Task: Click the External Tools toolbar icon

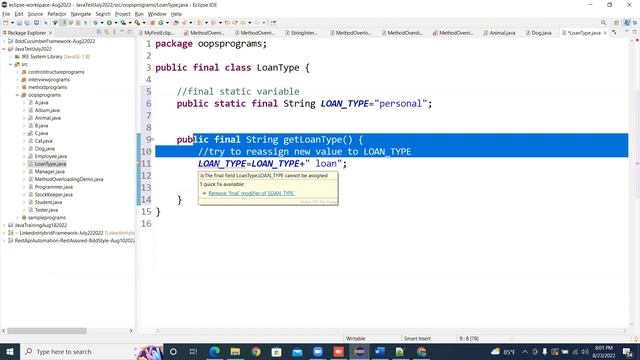Action: 138,23
